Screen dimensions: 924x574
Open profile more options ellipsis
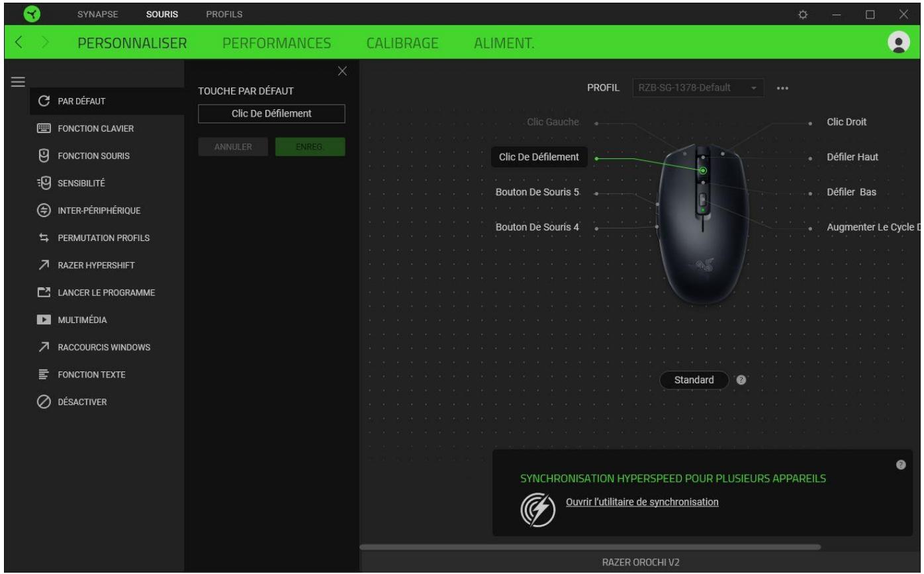pyautogui.click(x=782, y=88)
